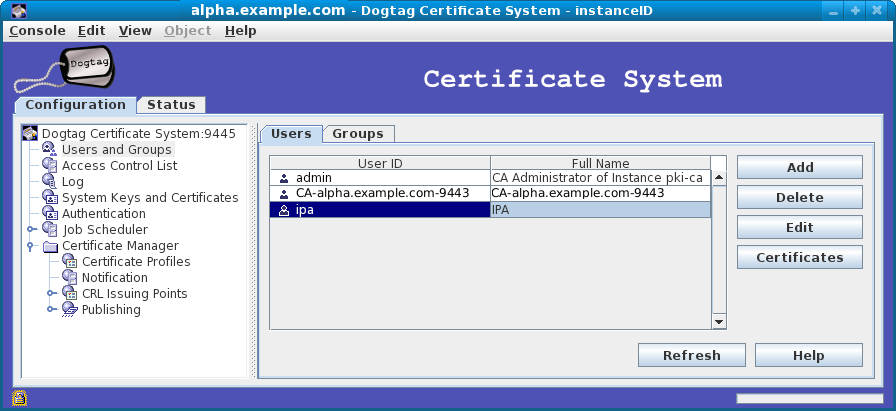Select Certificate Profiles in the tree
Image resolution: width=896 pixels, height=411 pixels.
[136, 262]
